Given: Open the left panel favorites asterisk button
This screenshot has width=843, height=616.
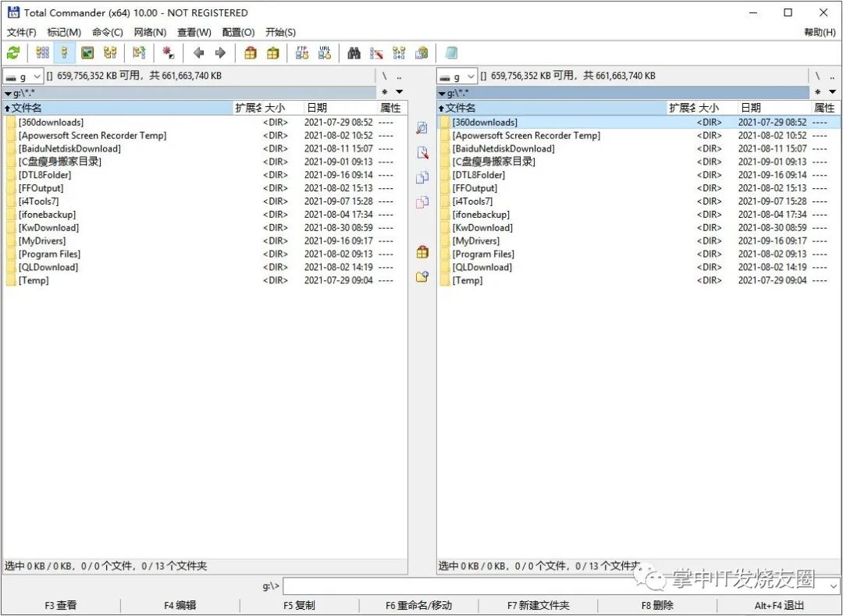Looking at the screenshot, I should pyautogui.click(x=384, y=92).
